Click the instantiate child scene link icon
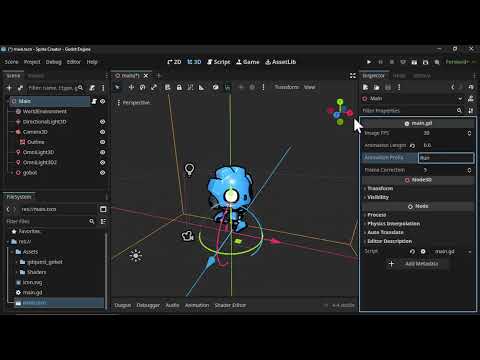 pos(20,88)
